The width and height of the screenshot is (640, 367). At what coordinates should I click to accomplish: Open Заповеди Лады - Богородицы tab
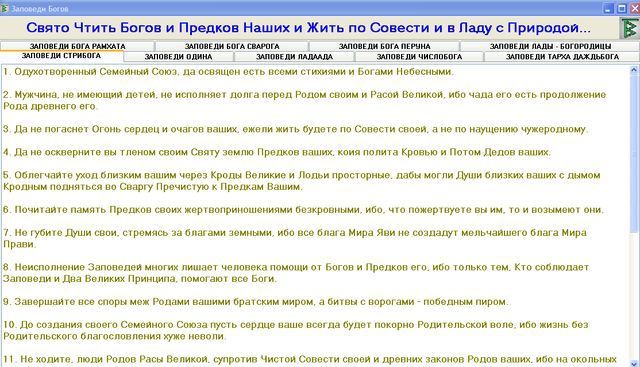tap(550, 46)
